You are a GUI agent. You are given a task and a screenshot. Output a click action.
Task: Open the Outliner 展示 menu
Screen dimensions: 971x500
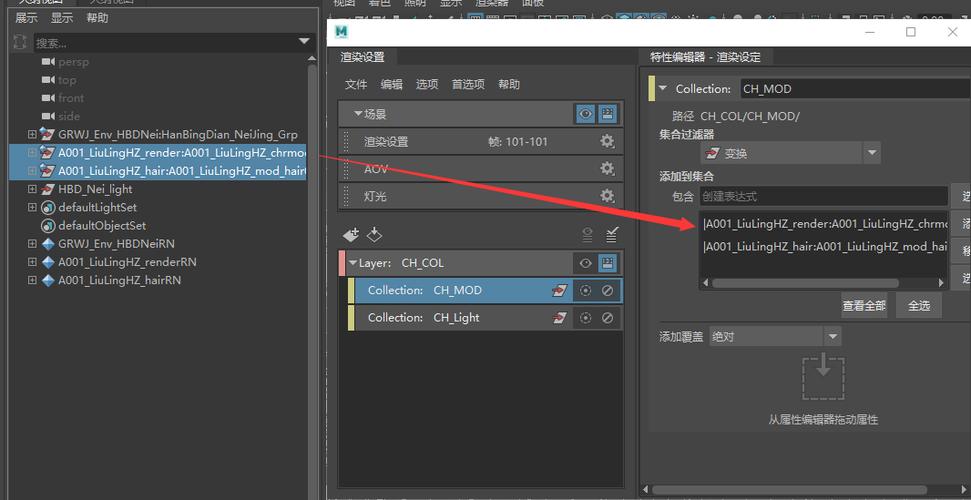pos(27,18)
